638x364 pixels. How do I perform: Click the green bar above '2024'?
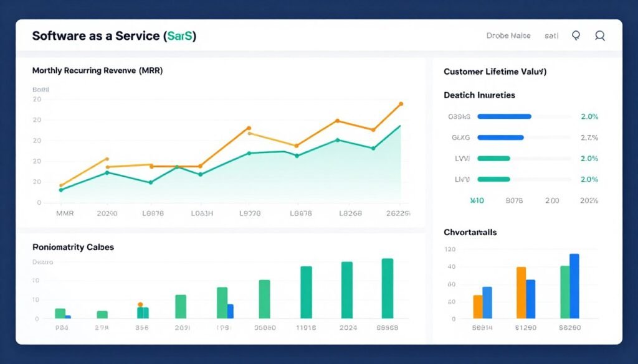point(346,290)
